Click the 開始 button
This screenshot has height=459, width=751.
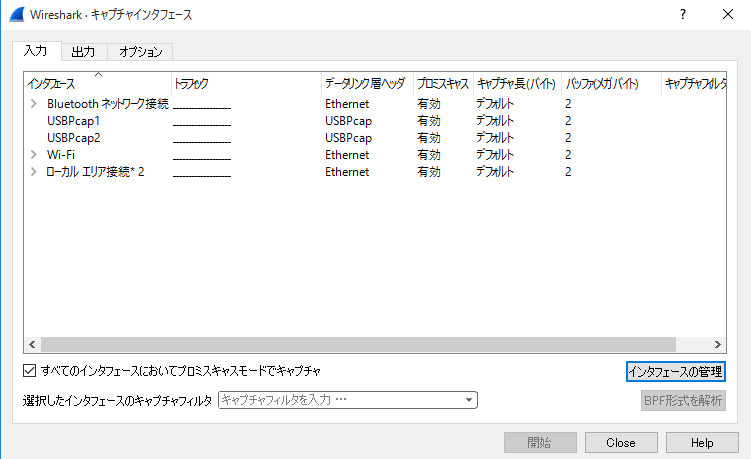pos(540,443)
